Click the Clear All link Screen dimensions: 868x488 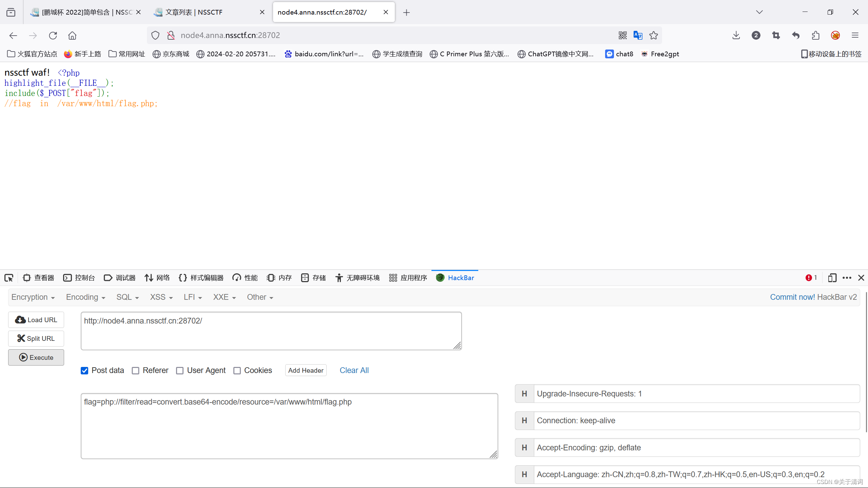[354, 370]
